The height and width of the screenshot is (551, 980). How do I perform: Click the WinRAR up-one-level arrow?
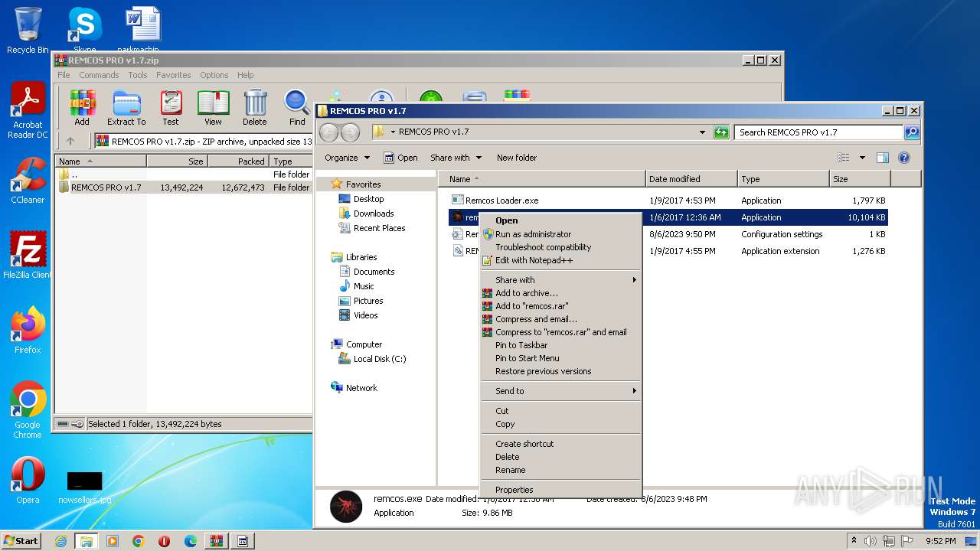click(70, 141)
